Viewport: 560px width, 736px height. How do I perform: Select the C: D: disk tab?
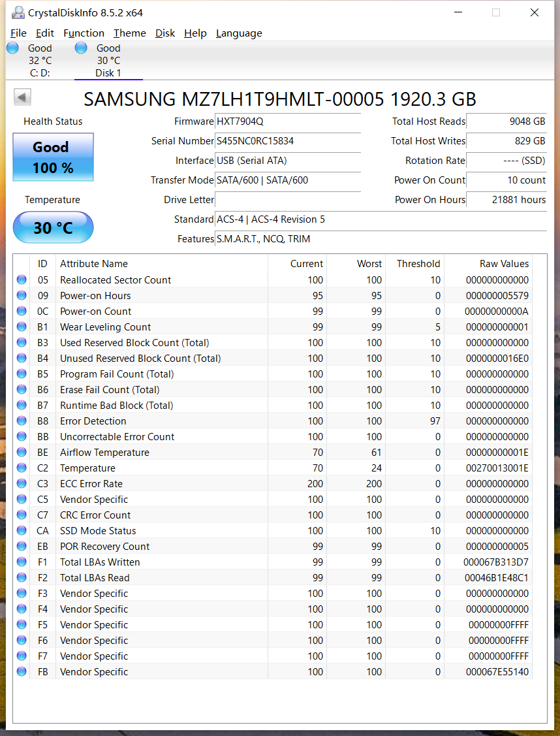[x=40, y=61]
